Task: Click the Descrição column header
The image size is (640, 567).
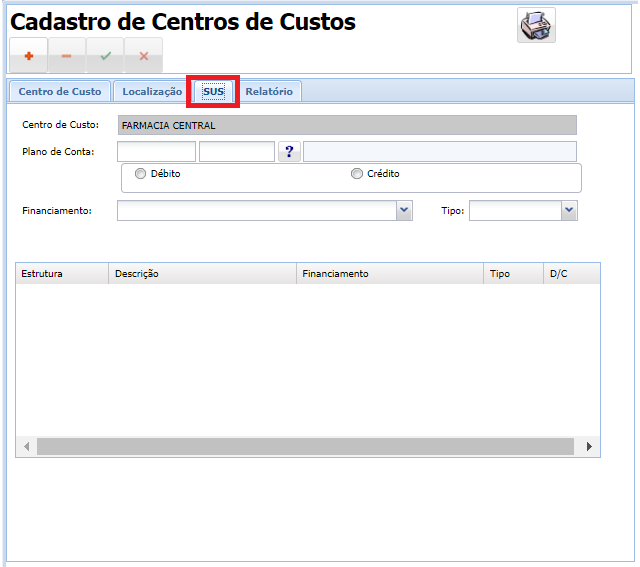Action: click(202, 274)
